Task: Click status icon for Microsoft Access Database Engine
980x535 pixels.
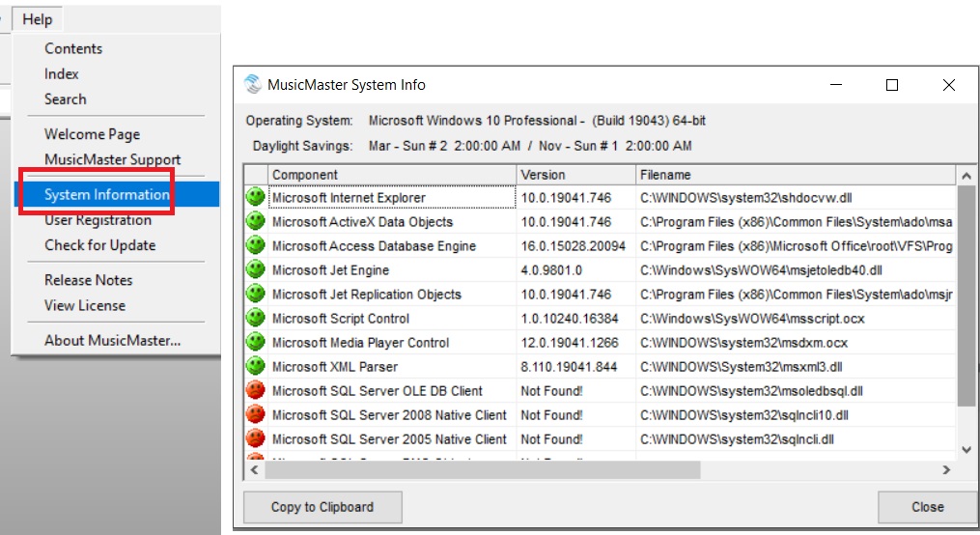Action: click(x=255, y=245)
